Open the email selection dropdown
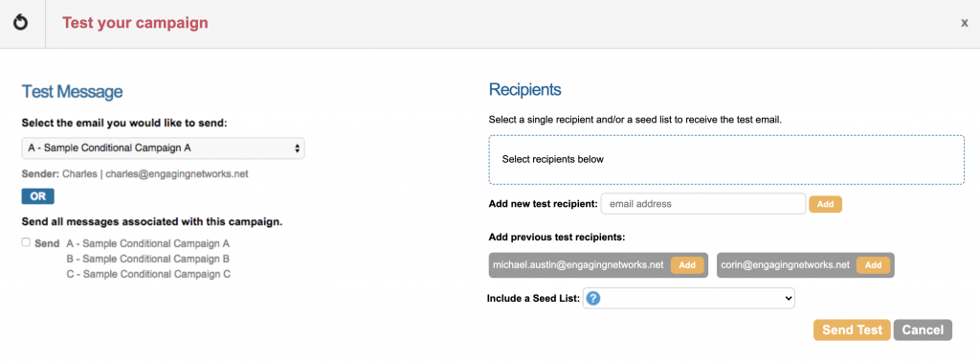The image size is (980, 364). (163, 148)
